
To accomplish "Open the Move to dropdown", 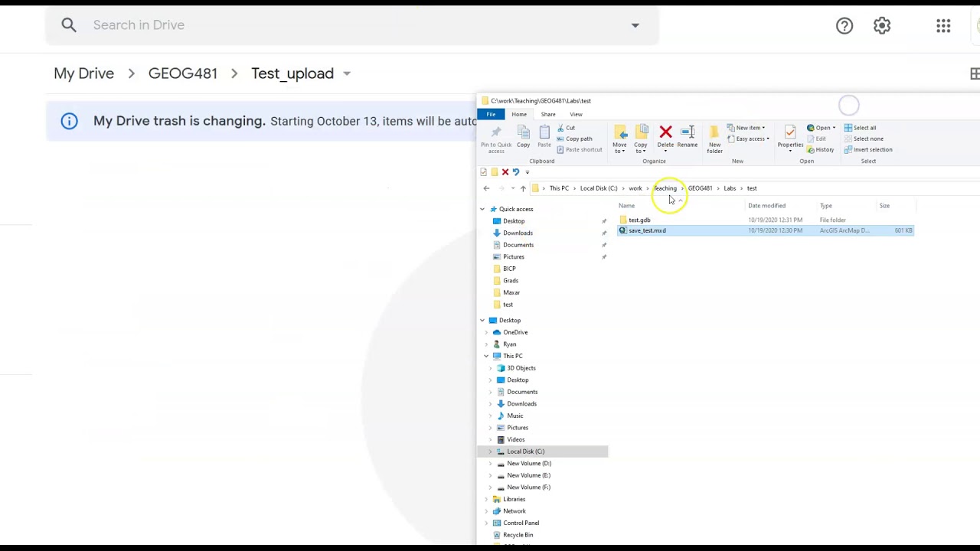I will tap(619, 139).
